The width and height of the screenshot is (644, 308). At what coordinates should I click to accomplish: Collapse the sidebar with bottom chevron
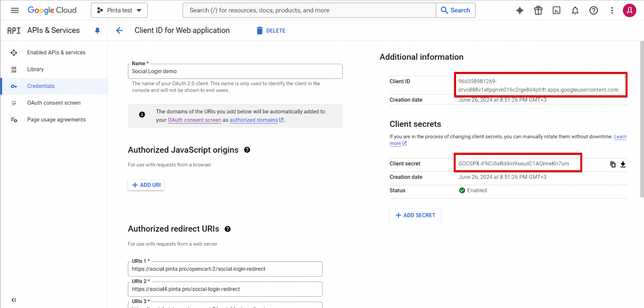pos(14,300)
